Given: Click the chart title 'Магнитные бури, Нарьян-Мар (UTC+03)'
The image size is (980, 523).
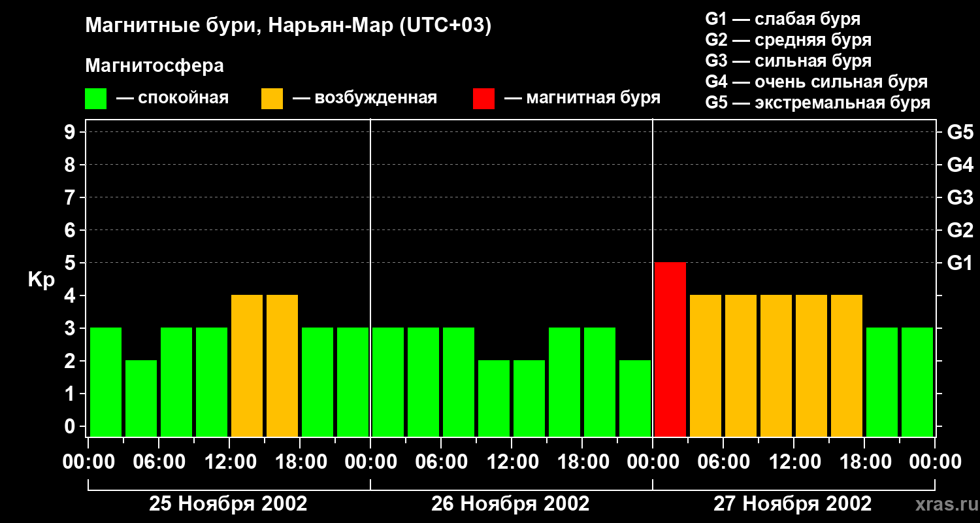Looking at the screenshot, I should click(x=288, y=26).
